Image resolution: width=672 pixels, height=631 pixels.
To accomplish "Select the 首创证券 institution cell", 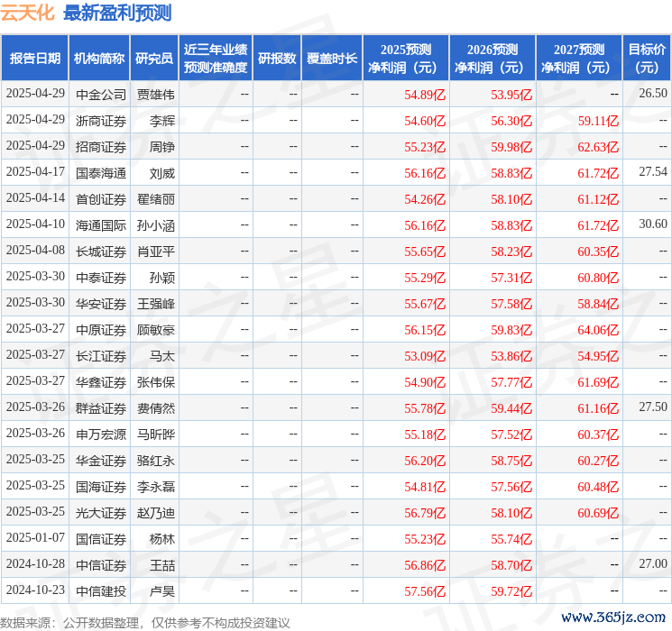I will point(101,199).
